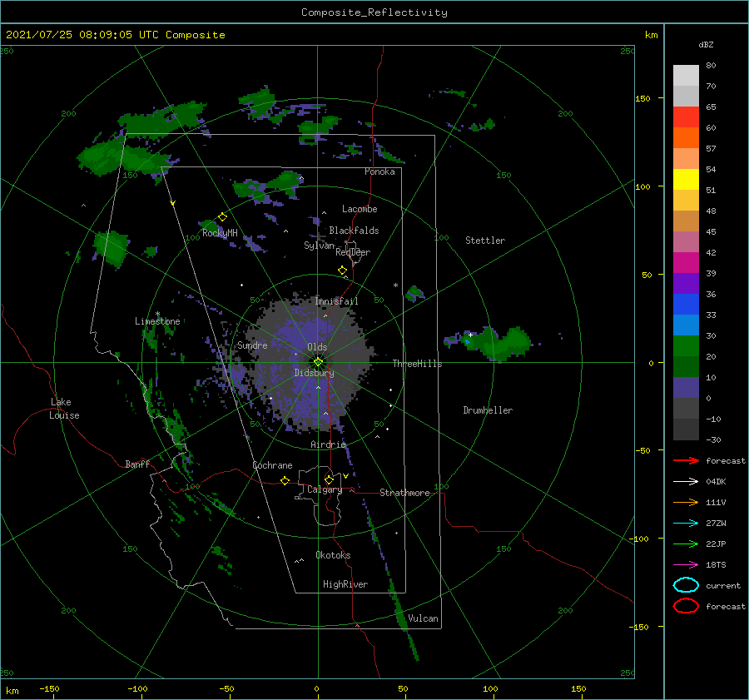Click the Olds label at radar center
Image resolution: width=749 pixels, height=700 pixels.
317,347
